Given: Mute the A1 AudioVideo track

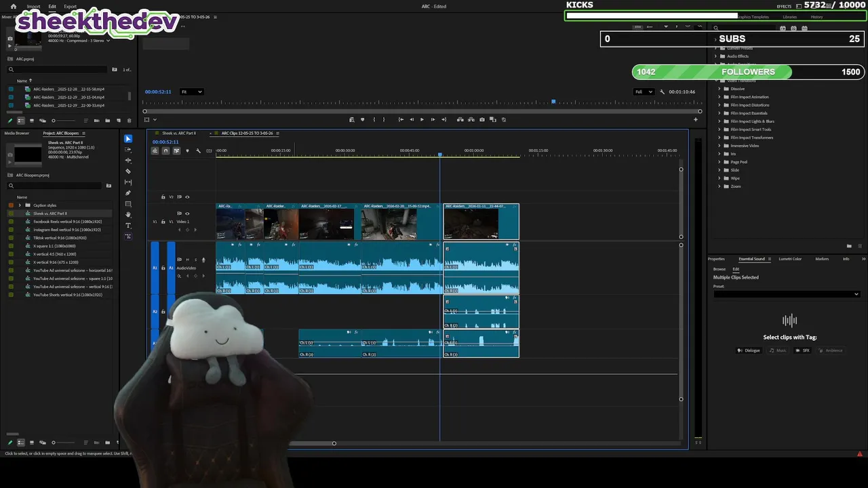Looking at the screenshot, I should coord(188,260).
